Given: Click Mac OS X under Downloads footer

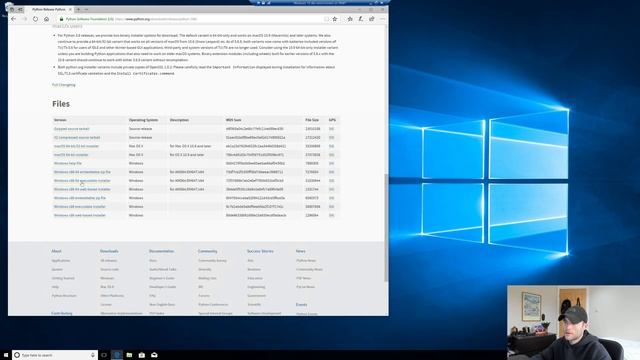Looking at the screenshot, I should (107, 287).
